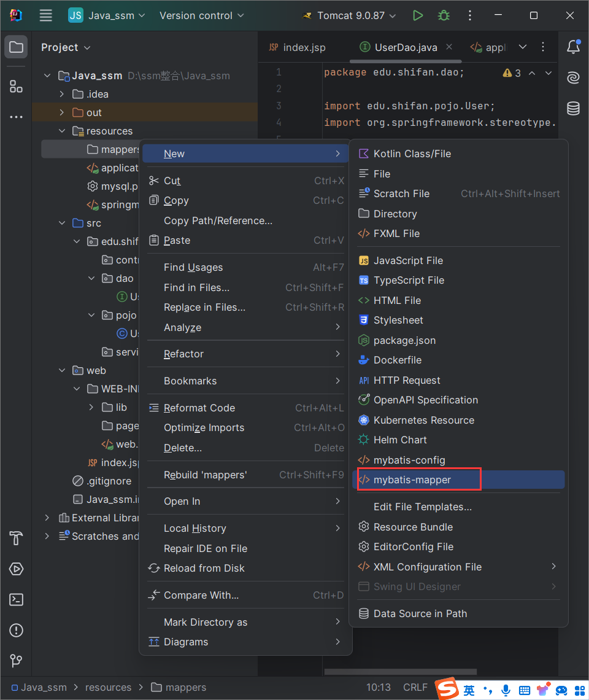Start debugging with the bug icon
This screenshot has height=700, width=589.
(444, 15)
